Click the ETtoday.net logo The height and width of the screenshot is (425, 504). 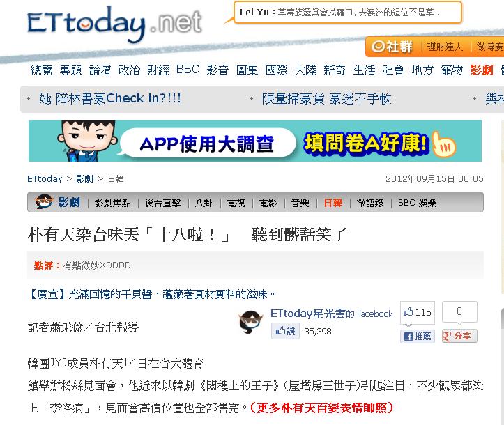(x=114, y=23)
